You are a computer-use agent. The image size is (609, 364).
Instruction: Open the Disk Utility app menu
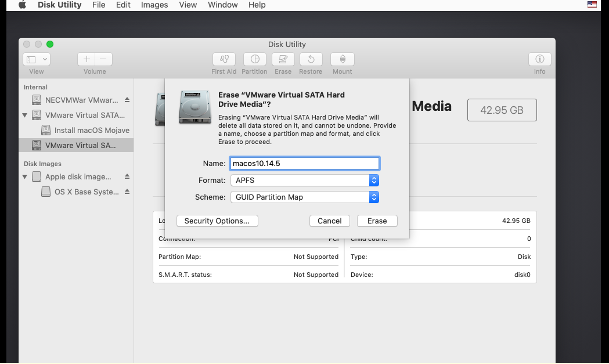pos(59,5)
